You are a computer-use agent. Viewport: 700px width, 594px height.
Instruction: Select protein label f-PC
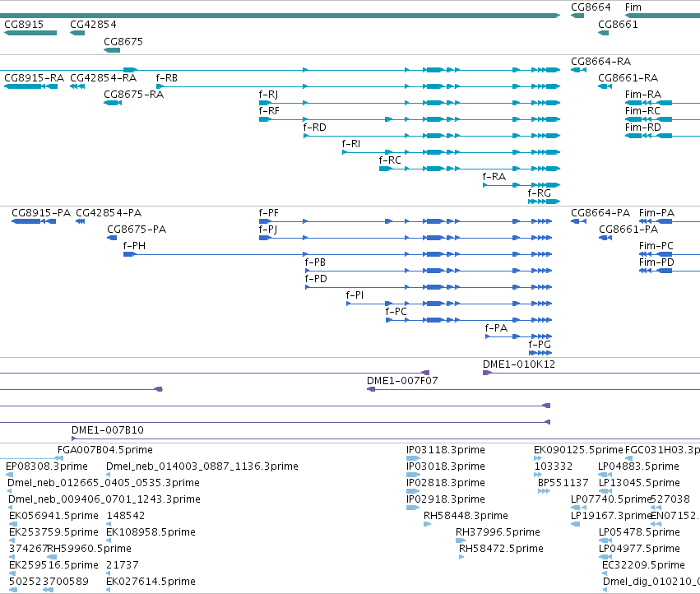tap(396, 311)
